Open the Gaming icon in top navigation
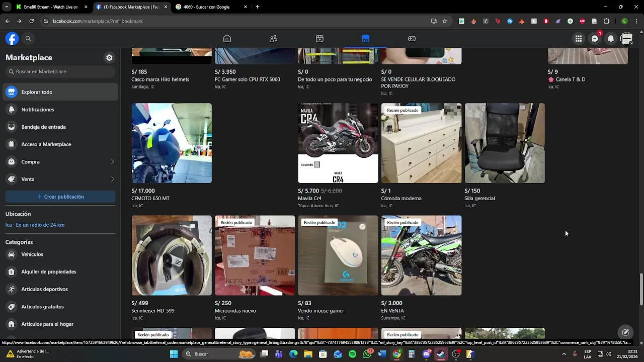644x362 pixels. coord(412,39)
